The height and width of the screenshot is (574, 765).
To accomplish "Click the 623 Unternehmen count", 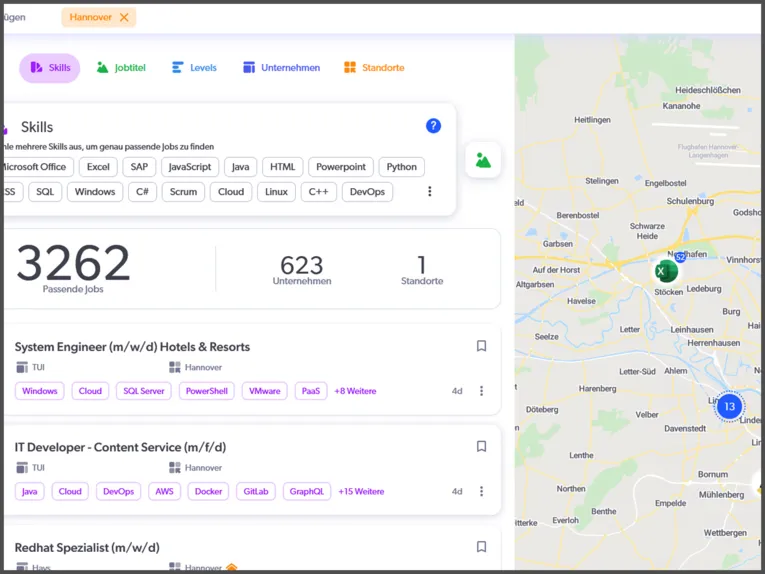I will pyautogui.click(x=302, y=270).
